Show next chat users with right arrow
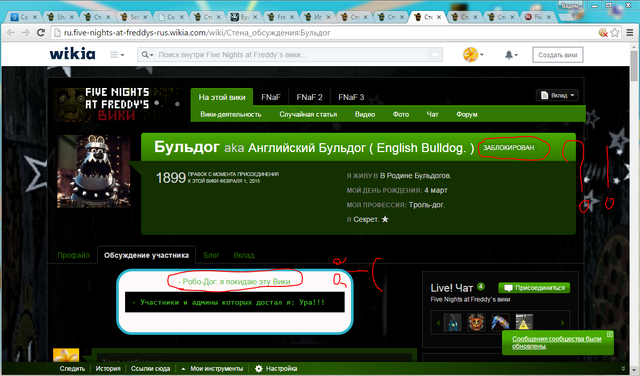The height and width of the screenshot is (376, 640). (x=563, y=323)
